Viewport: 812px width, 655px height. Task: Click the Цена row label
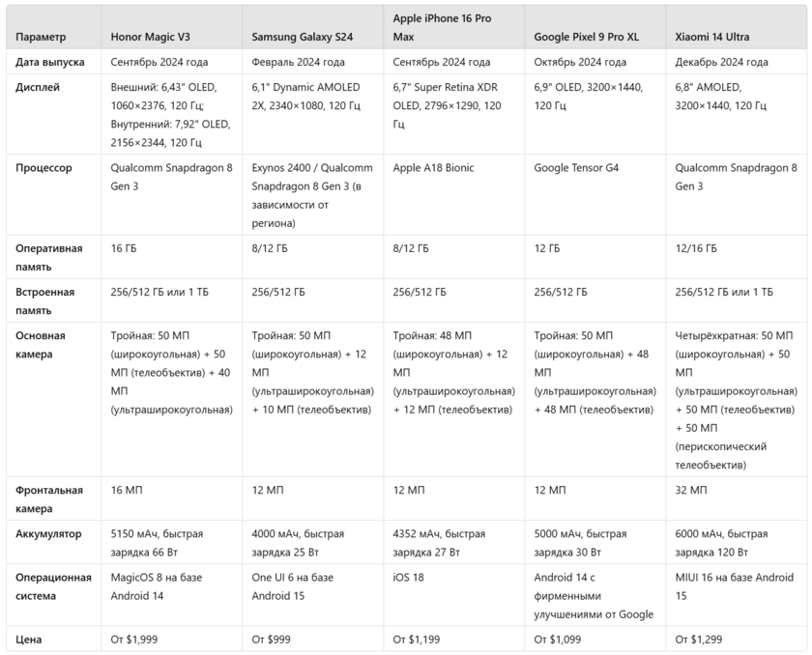[29, 639]
